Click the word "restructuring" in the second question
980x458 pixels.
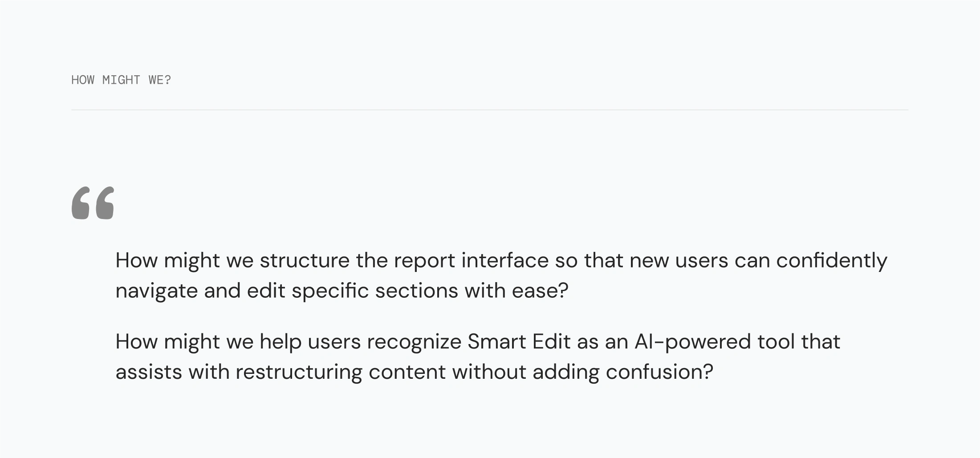coord(299,372)
